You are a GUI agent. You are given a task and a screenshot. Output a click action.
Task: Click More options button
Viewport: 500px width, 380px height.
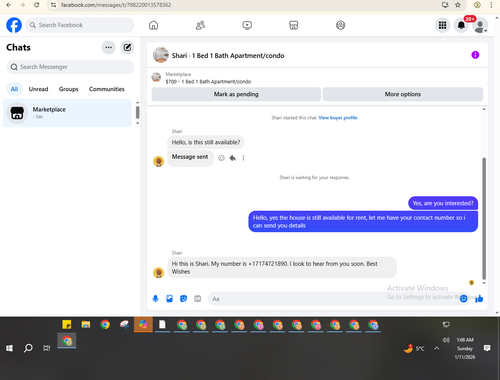click(403, 94)
